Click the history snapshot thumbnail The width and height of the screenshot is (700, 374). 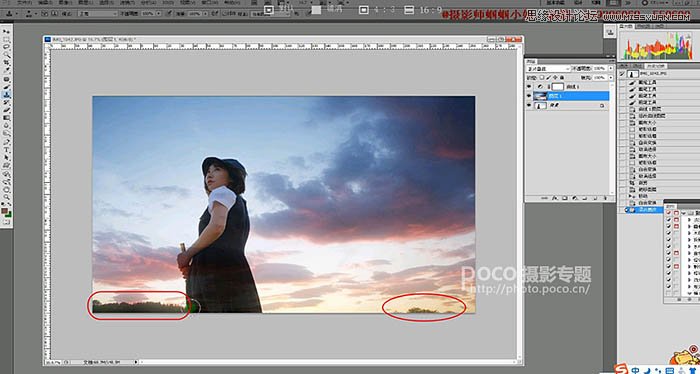coord(633,74)
